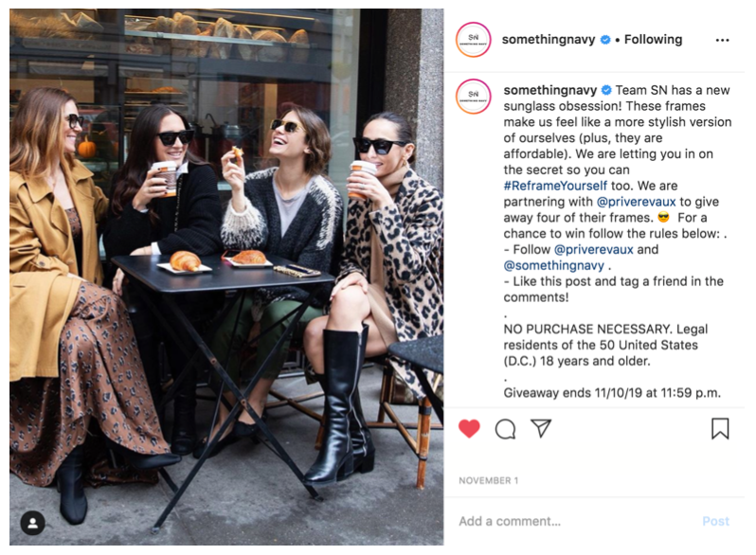756x555 pixels.
Task: Click verified badge next to header username
Action: [x=605, y=40]
